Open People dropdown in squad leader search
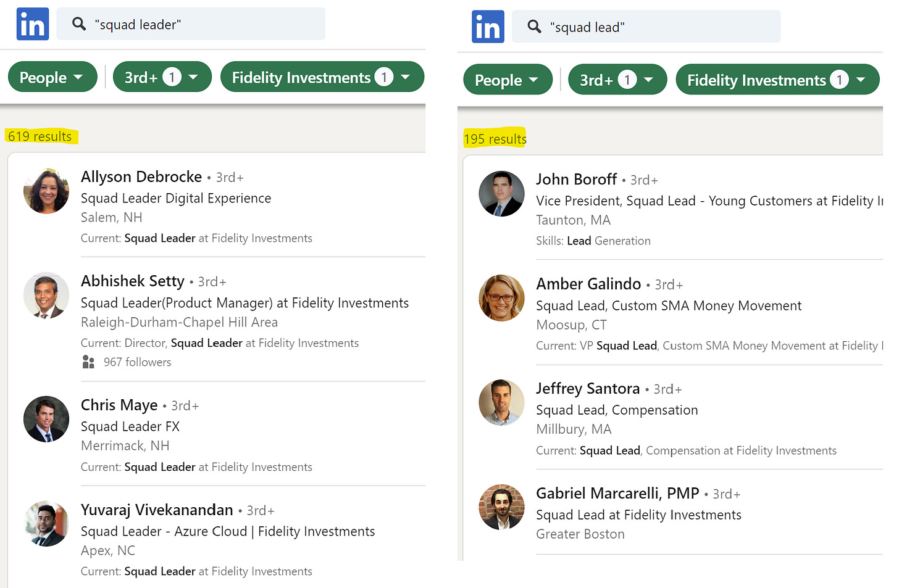 coord(52,77)
